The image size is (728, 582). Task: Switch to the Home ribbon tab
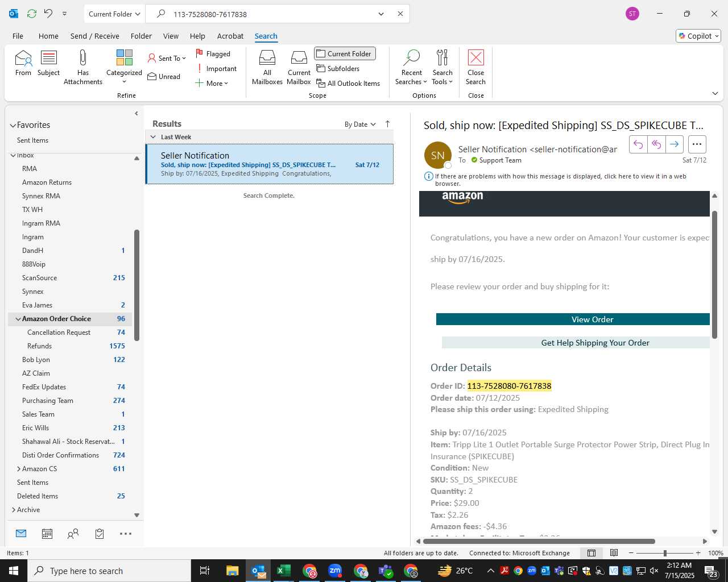pyautogui.click(x=48, y=36)
